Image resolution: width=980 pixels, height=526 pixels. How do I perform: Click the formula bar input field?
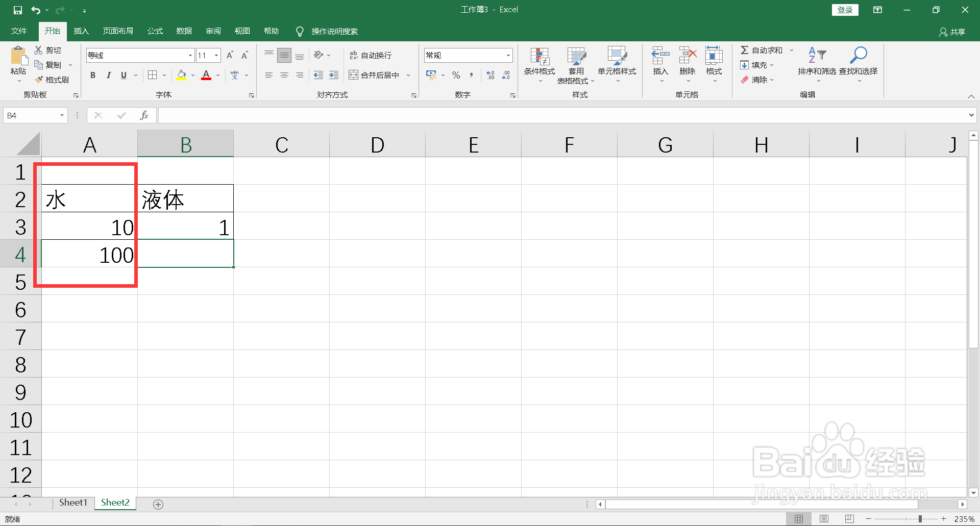tap(563, 116)
